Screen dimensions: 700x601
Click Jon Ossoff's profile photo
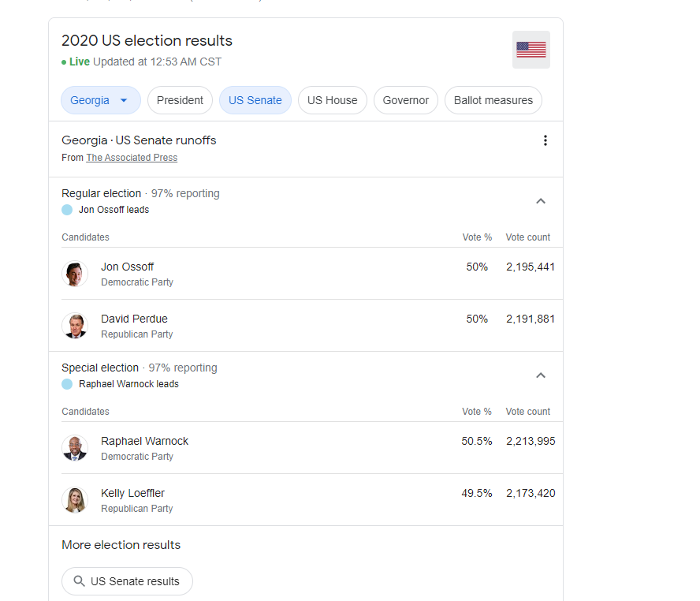pyautogui.click(x=75, y=274)
